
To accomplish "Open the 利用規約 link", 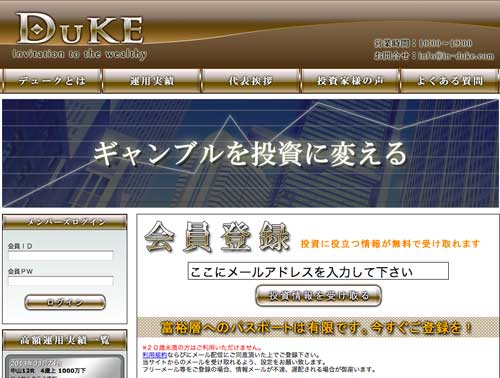I will click(155, 355).
